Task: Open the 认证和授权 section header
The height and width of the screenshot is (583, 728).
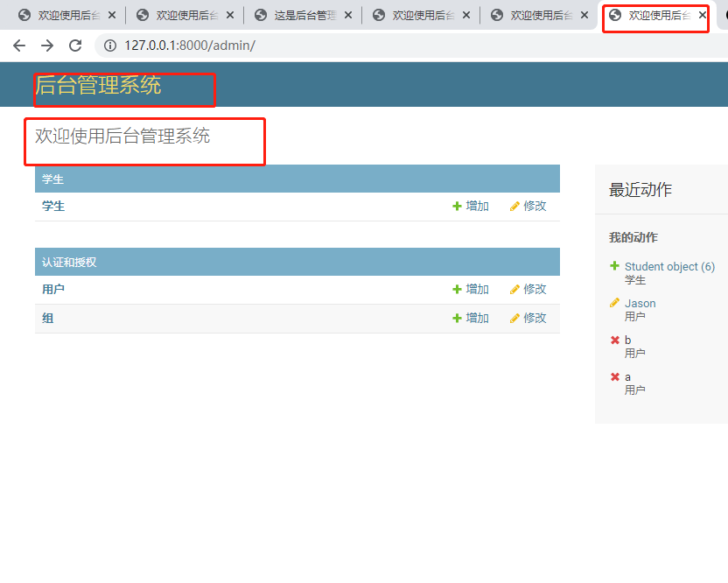Action: pos(69,263)
